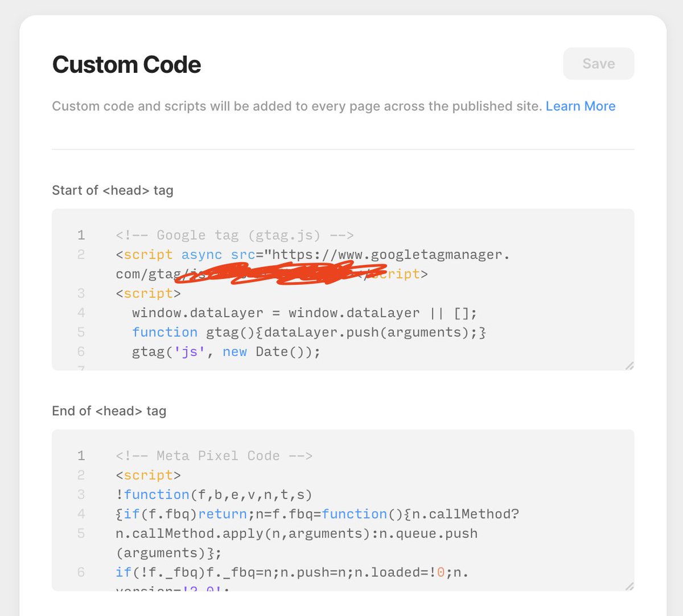Click inside the End of head code editor
This screenshot has width=683, height=616.
coord(343,510)
